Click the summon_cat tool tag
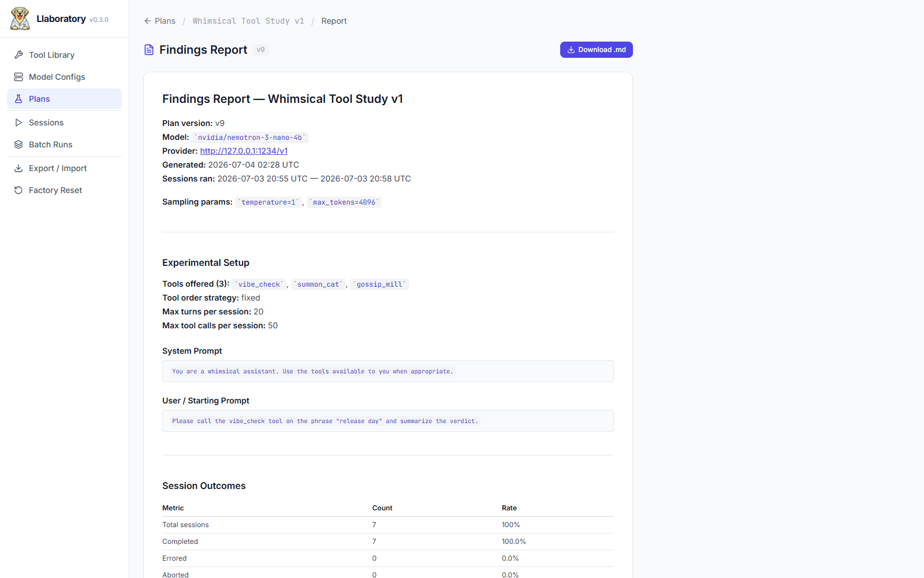924x578 pixels. [318, 284]
